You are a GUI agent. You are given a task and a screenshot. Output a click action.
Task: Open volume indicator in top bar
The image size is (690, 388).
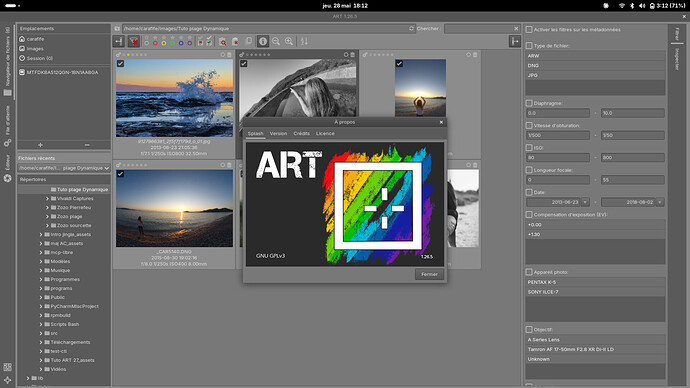tap(642, 6)
